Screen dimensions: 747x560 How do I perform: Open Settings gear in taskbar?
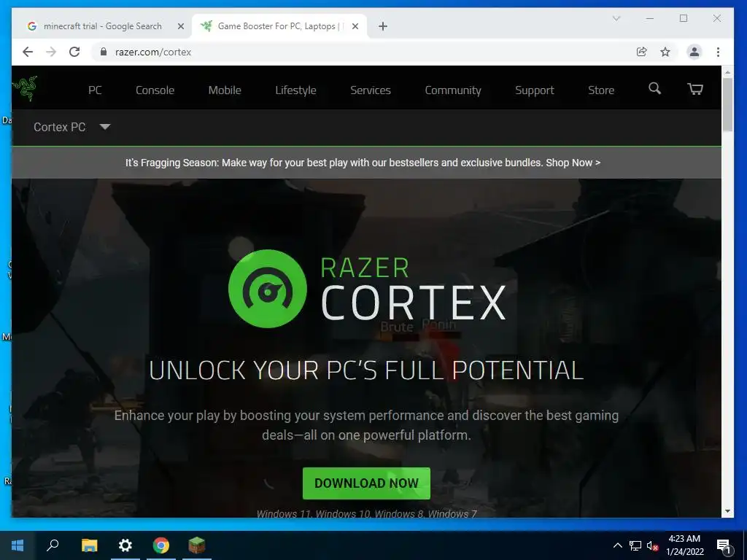(125, 545)
